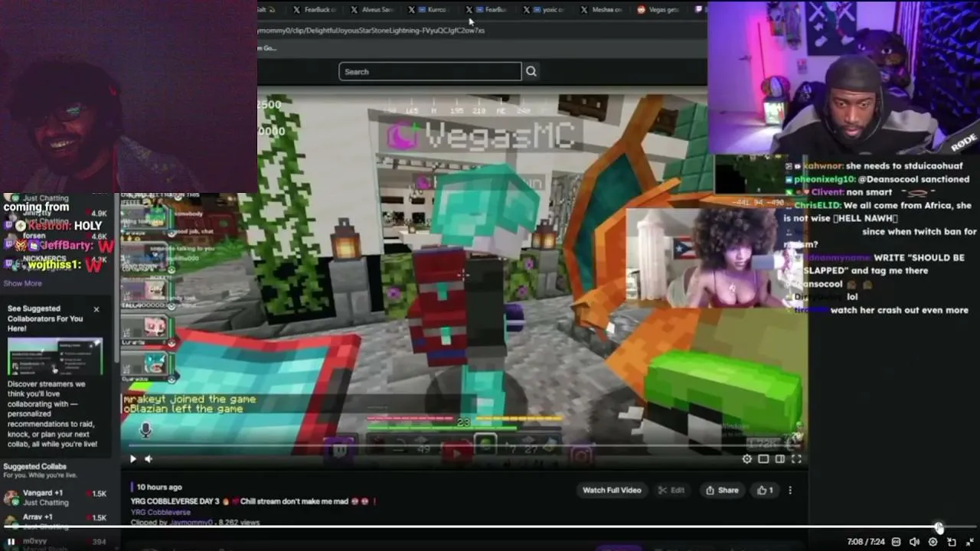The image size is (980, 551).
Task: Open Arrav +1 suggested collab
Action: coord(55,520)
